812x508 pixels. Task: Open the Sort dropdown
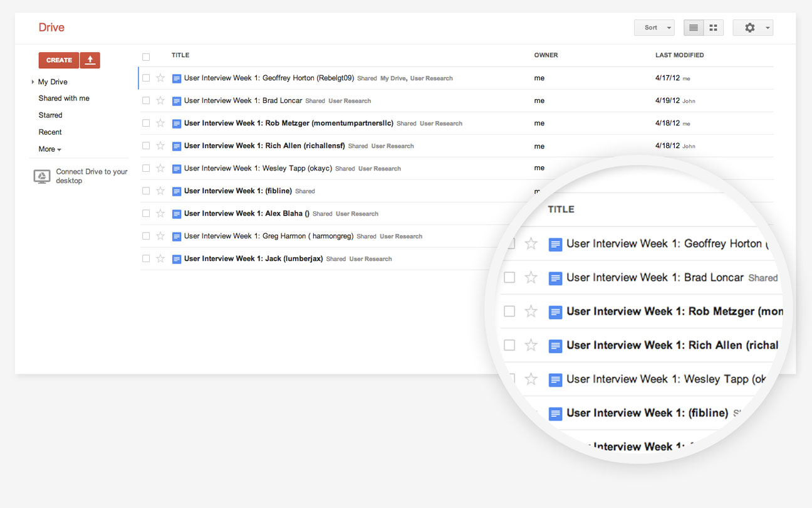(654, 28)
